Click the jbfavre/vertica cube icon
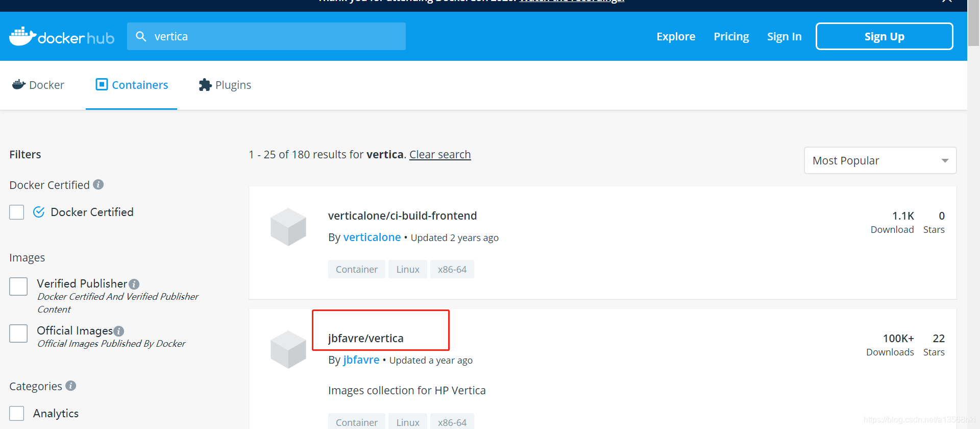This screenshot has width=980, height=429. click(288, 349)
